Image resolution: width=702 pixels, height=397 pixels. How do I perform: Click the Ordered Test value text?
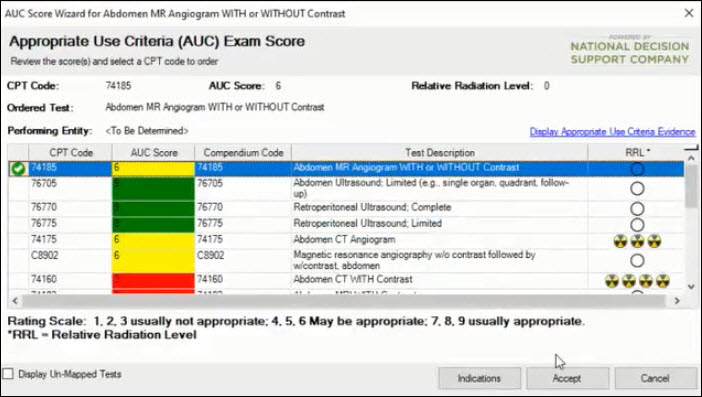[215, 107]
